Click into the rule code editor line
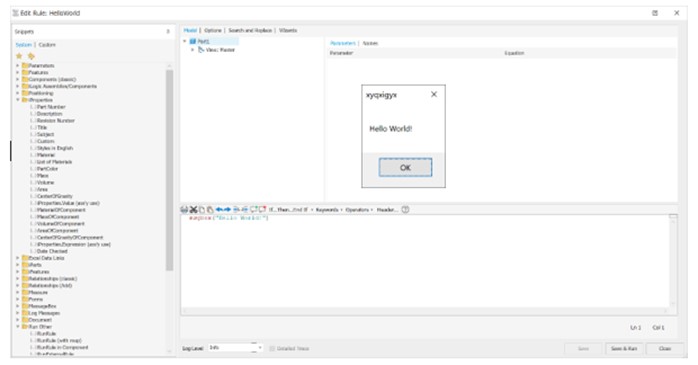This screenshot has width=698, height=365. tap(228, 218)
